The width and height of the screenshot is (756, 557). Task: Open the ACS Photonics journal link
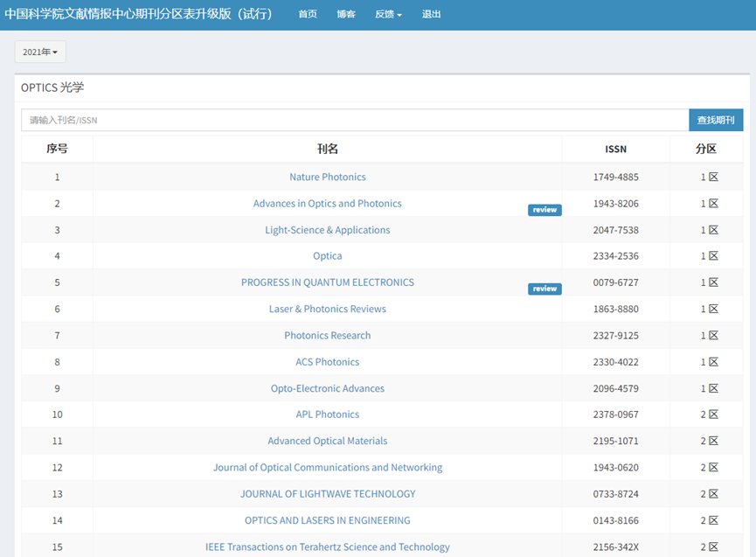click(x=328, y=362)
